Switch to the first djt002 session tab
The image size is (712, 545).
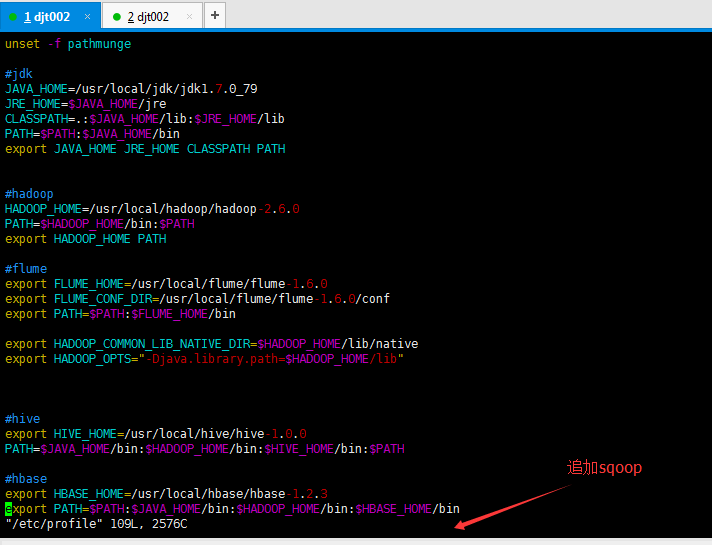50,16
